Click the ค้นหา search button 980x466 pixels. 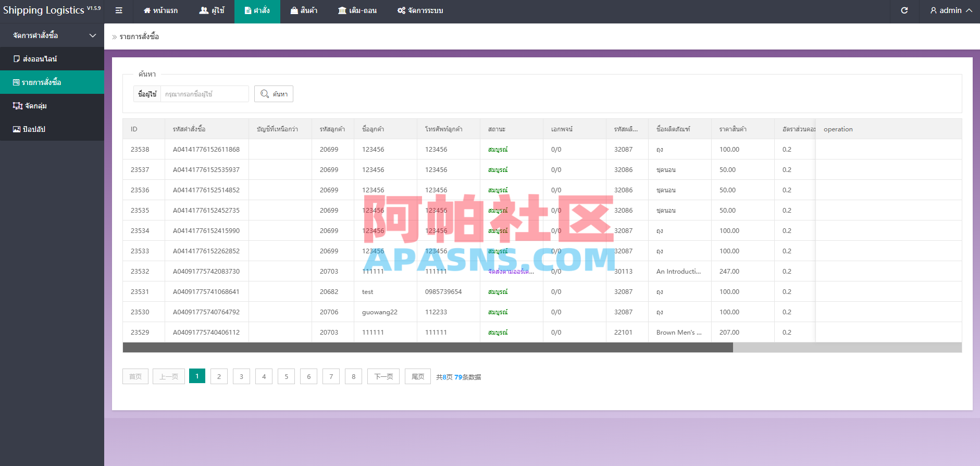point(274,94)
